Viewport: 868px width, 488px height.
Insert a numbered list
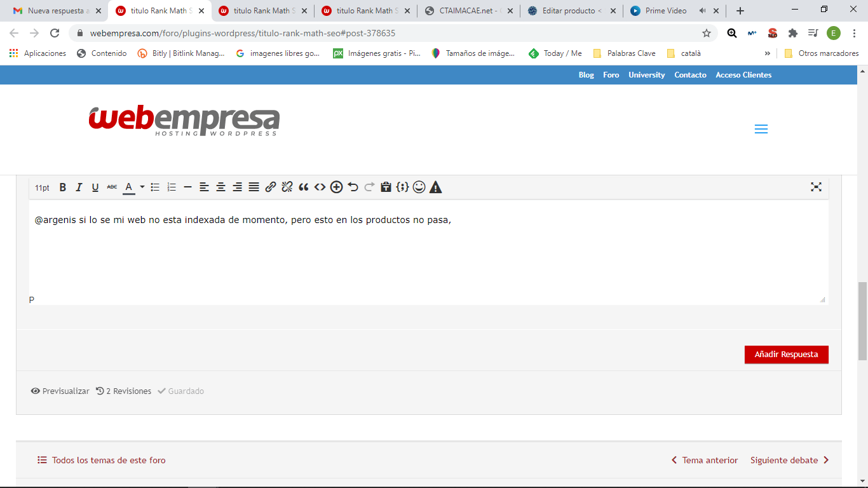tap(172, 187)
